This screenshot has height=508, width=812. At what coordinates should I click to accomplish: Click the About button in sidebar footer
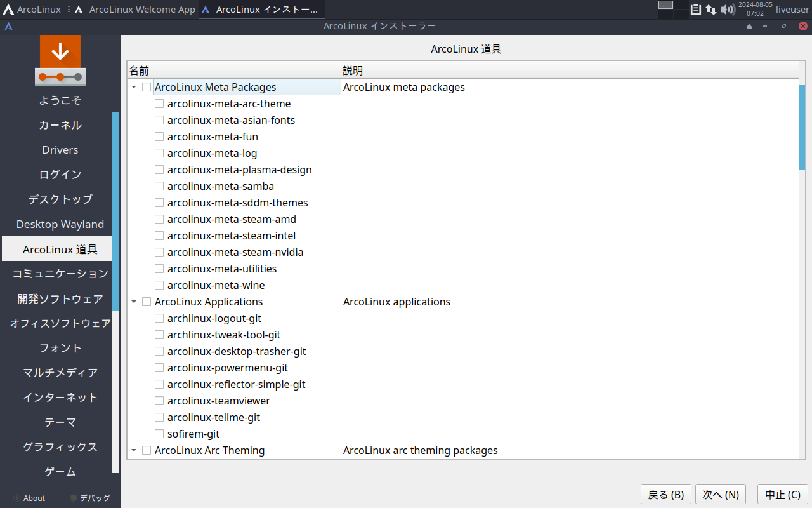29,498
